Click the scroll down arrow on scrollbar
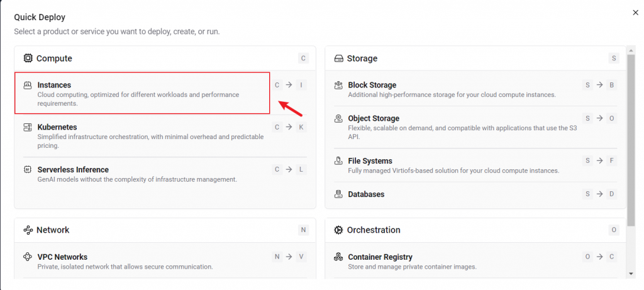Viewport: 644px width, 290px height. click(631, 274)
